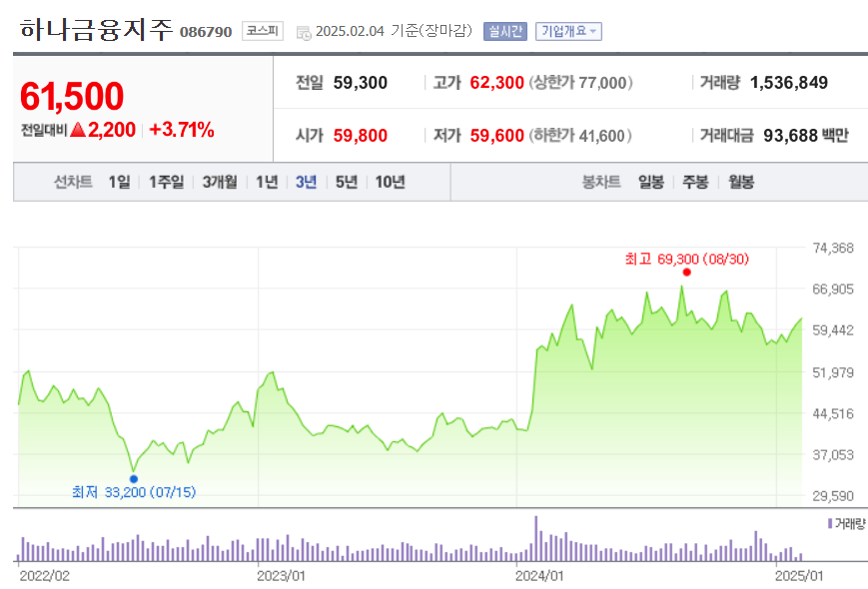Click the 거래량 1,536,849 value
This screenshot has height=589, width=868.
(x=789, y=83)
